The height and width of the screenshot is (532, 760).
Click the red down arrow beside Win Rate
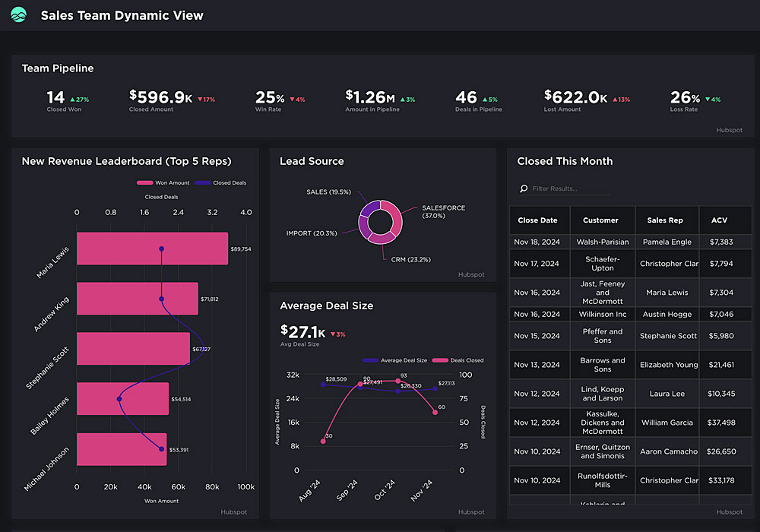[x=292, y=100]
